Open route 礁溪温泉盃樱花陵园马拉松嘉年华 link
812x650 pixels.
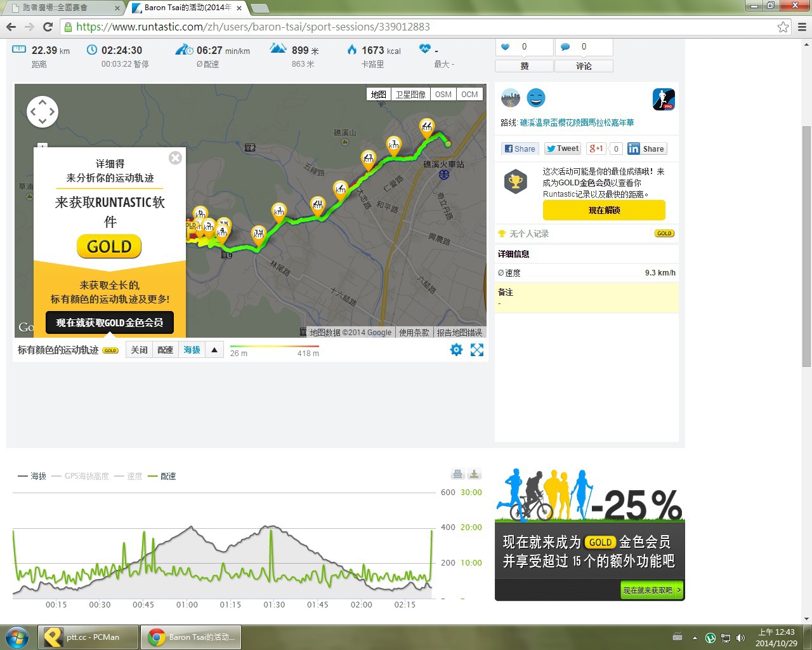pos(577,123)
